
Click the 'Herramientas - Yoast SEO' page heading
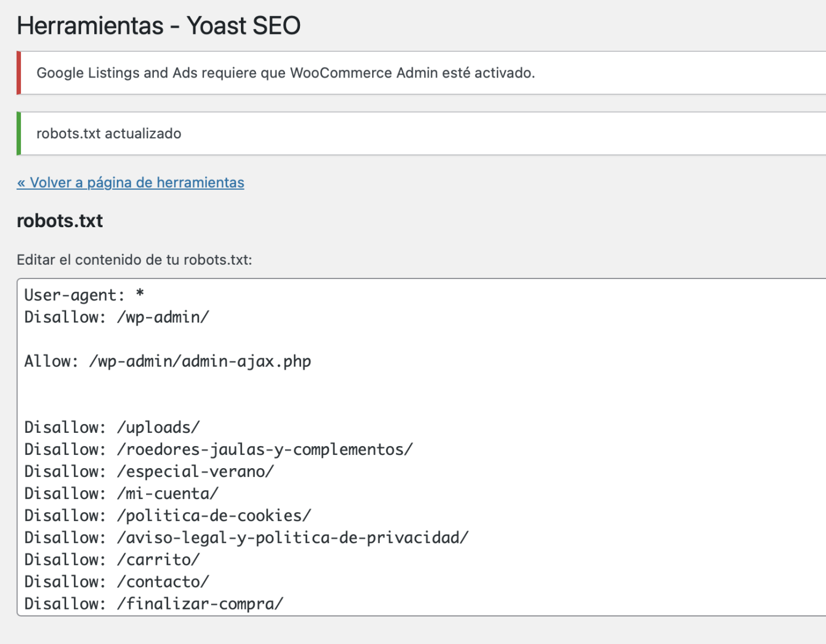coord(159,26)
